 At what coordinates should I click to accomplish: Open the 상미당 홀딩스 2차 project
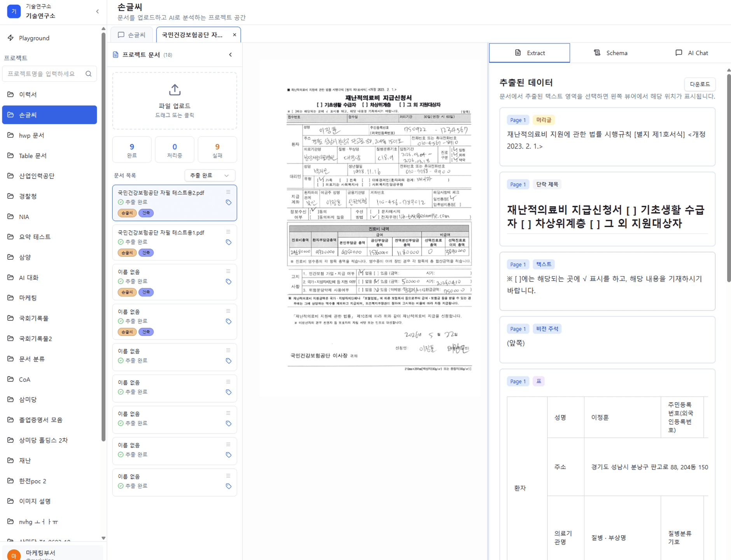[x=49, y=440]
